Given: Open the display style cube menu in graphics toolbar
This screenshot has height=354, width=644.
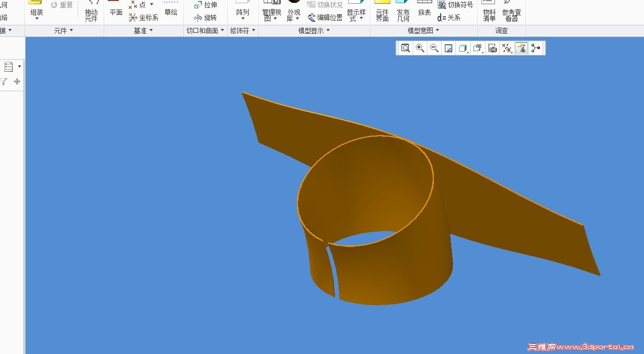Looking at the screenshot, I should pos(463,49).
